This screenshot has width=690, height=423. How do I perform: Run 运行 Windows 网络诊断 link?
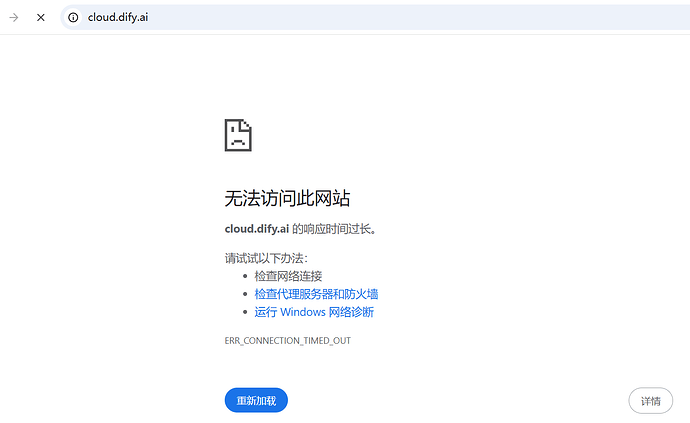314,312
